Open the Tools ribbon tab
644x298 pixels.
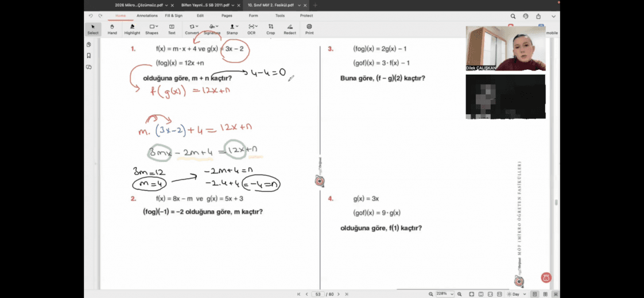click(x=280, y=16)
